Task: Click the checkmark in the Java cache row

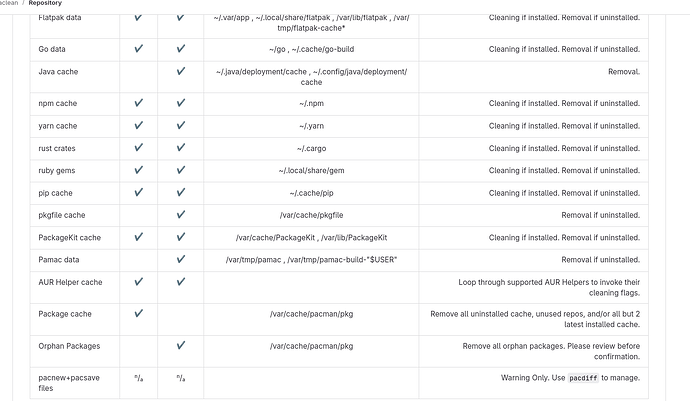Action: (x=180, y=71)
